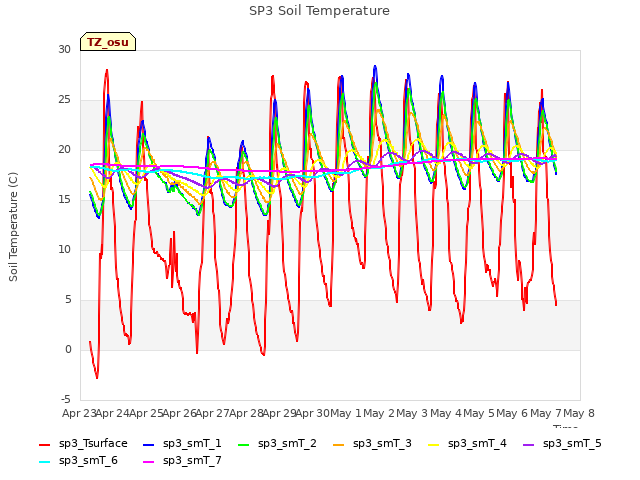This screenshot has width=640, height=480.
Task: Click the 20 y-axis tick label
Action: point(64,150)
